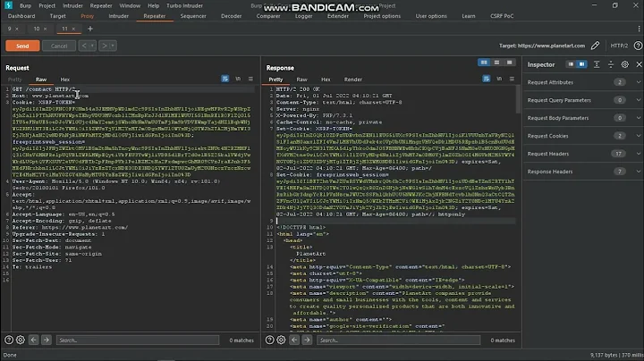Switch to the Comparer tab
The image size is (644, 361).
268,16
